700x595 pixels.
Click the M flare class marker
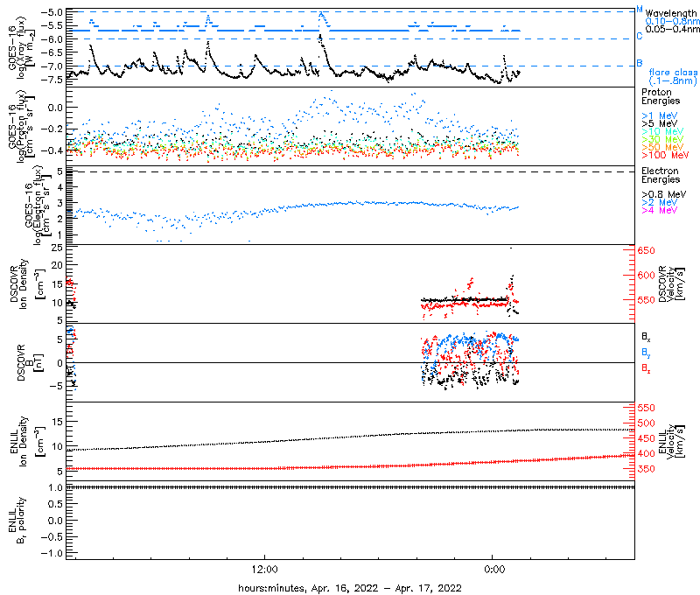640,10
